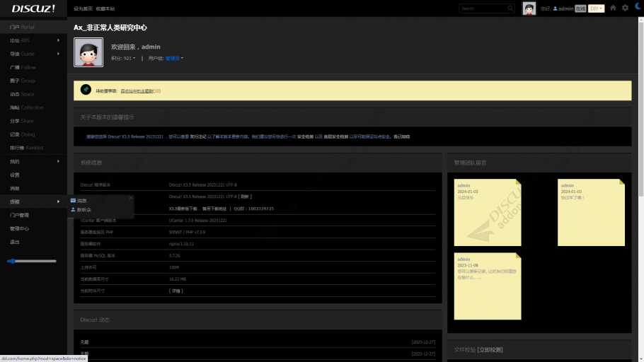
Task: Expand the 我的 submenu arrow
Action: point(58,161)
